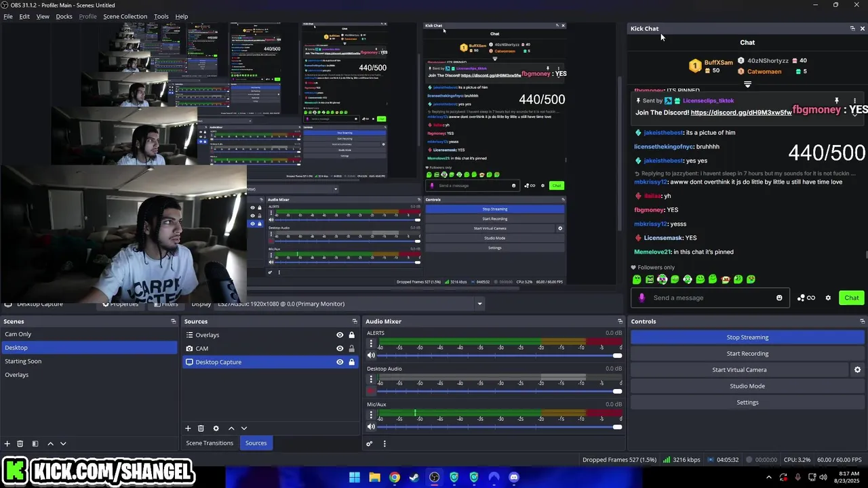Send message with green Chat button
The height and width of the screenshot is (488, 868).
coord(851,298)
